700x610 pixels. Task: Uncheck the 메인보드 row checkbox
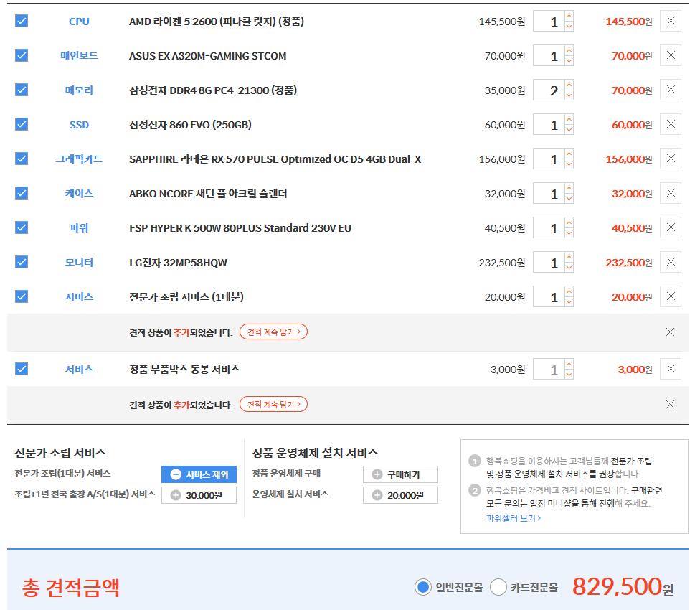22,55
